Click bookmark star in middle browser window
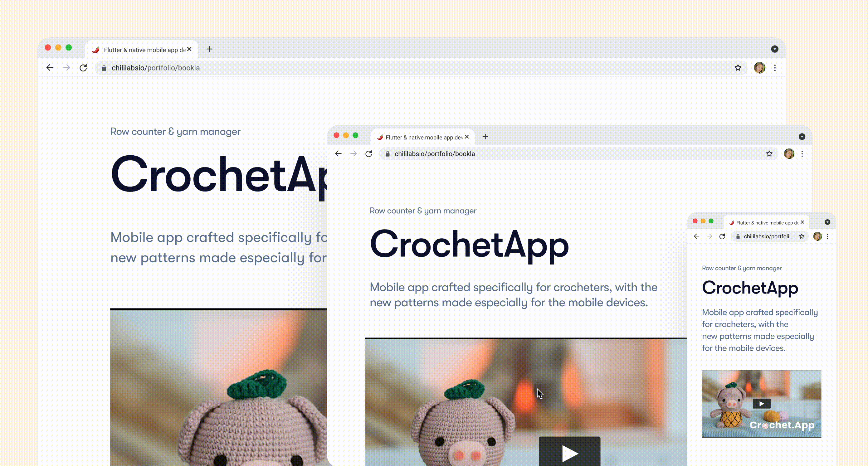868x466 pixels. pos(769,154)
